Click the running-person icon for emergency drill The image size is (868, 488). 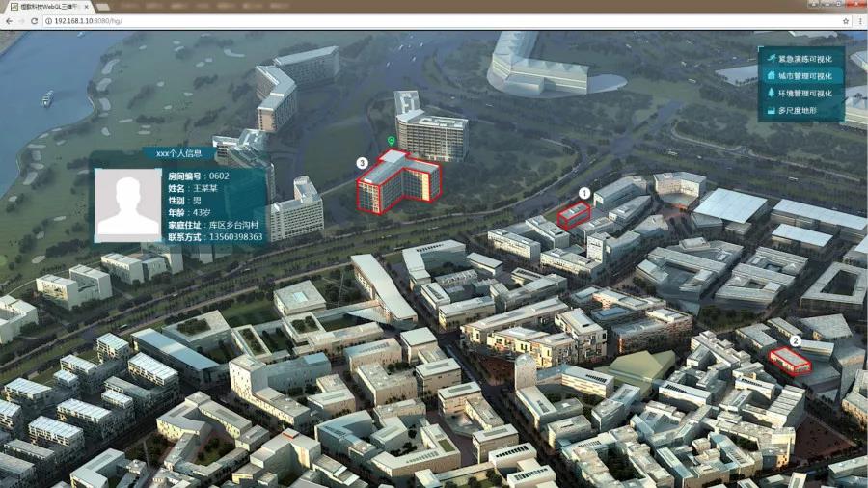[772, 58]
